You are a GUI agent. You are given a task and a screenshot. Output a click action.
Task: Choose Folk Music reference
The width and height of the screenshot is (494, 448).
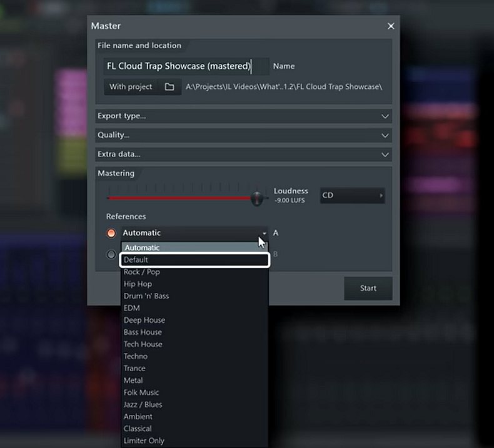tap(194, 392)
